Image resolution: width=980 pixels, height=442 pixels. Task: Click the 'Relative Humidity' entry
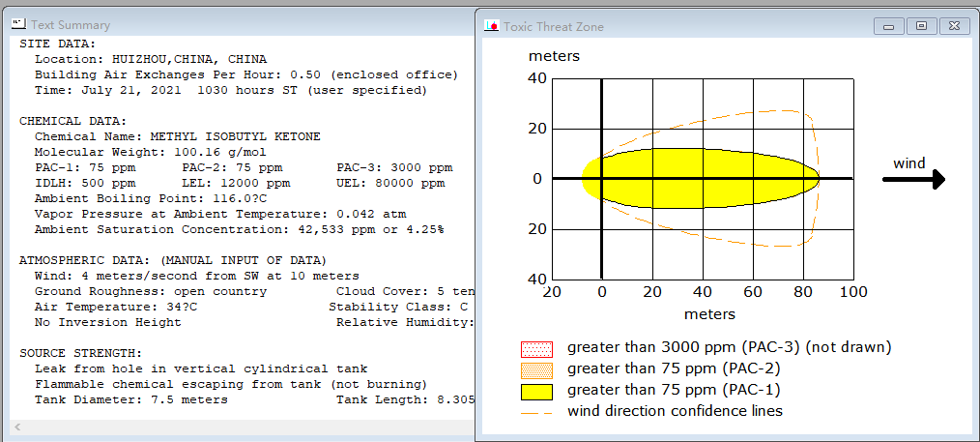(x=406, y=323)
